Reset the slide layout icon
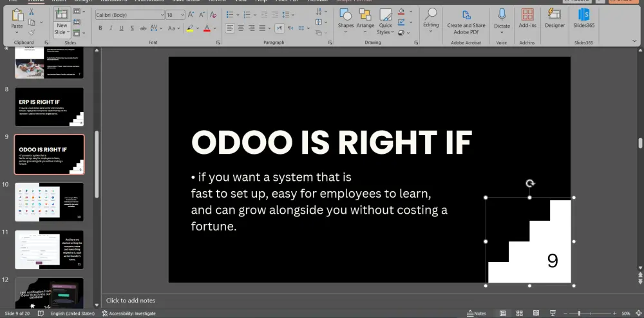 [77, 22]
